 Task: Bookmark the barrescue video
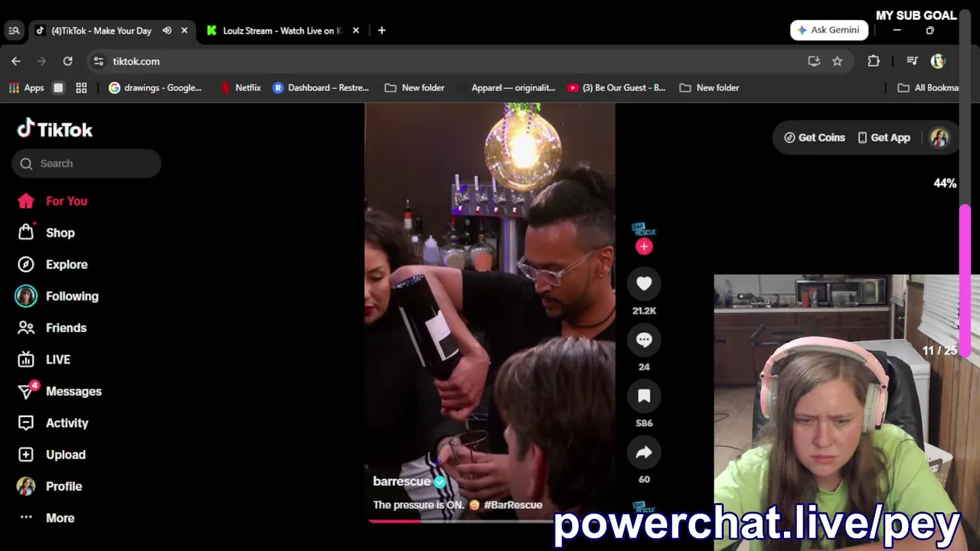644,396
